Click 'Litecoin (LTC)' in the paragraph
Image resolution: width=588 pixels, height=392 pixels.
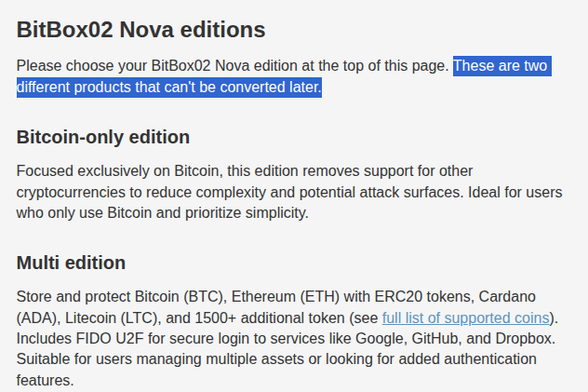click(111, 318)
